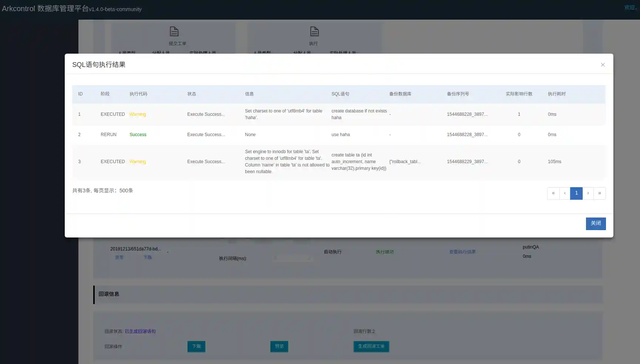Viewport: 640px width, 364px height.
Task: Click the rollback 下载 button
Action: pos(196,346)
